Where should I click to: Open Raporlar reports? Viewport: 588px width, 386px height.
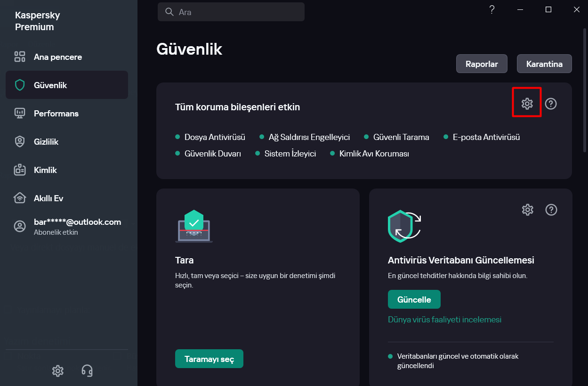(x=482, y=64)
